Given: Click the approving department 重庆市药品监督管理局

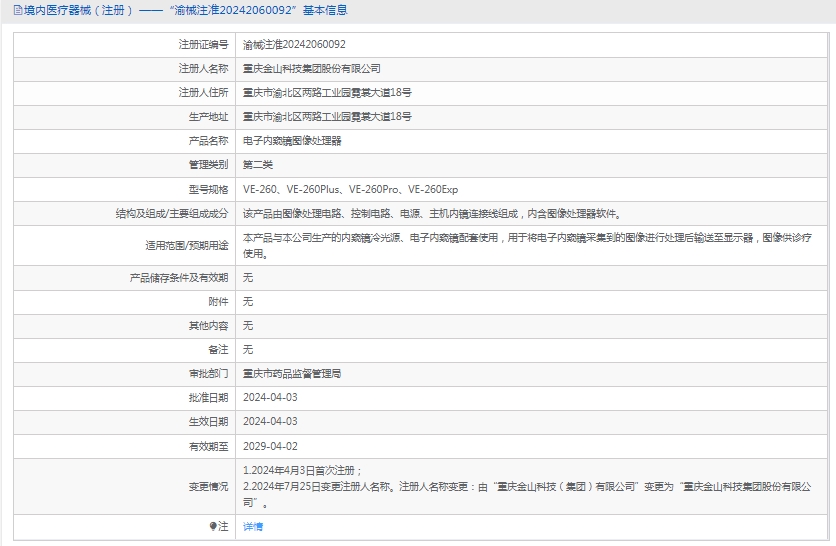Looking at the screenshot, I should 292,373.
